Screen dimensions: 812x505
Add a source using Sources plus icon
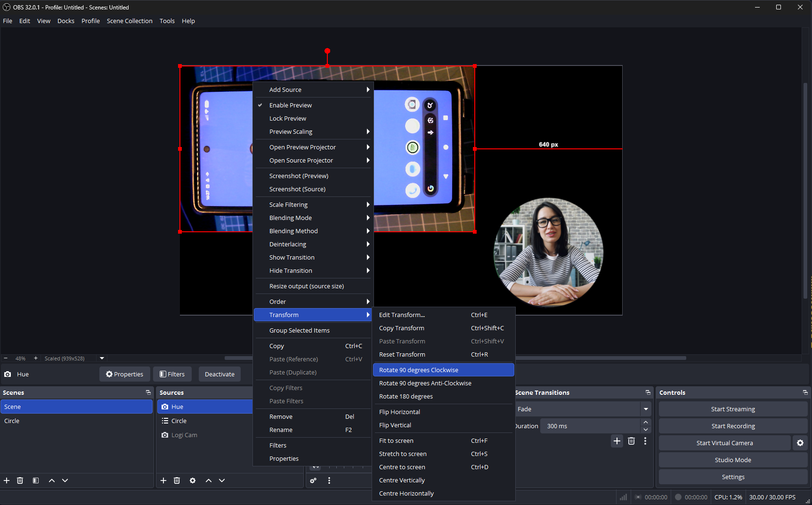coord(163,481)
